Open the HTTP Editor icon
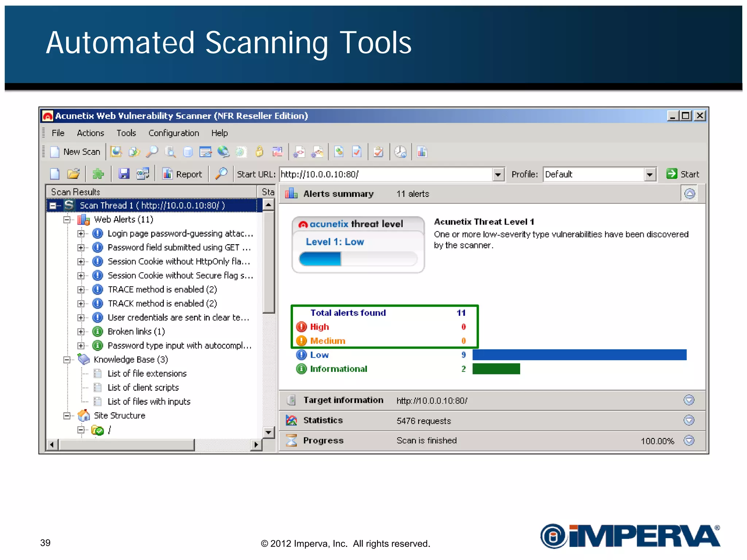This screenshot has height=560, width=747. 205,152
